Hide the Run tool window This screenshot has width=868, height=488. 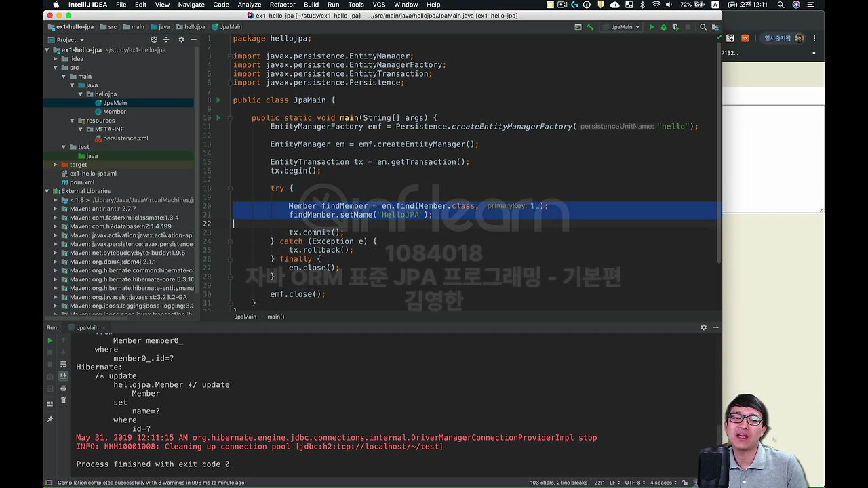click(x=715, y=327)
